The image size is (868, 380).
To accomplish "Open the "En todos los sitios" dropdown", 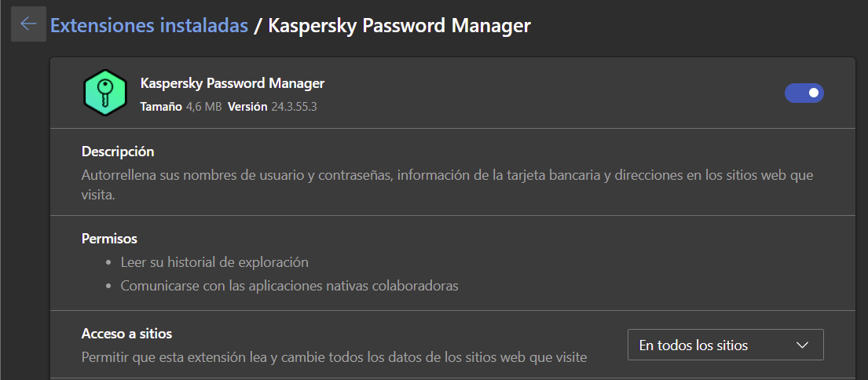I will click(x=724, y=345).
